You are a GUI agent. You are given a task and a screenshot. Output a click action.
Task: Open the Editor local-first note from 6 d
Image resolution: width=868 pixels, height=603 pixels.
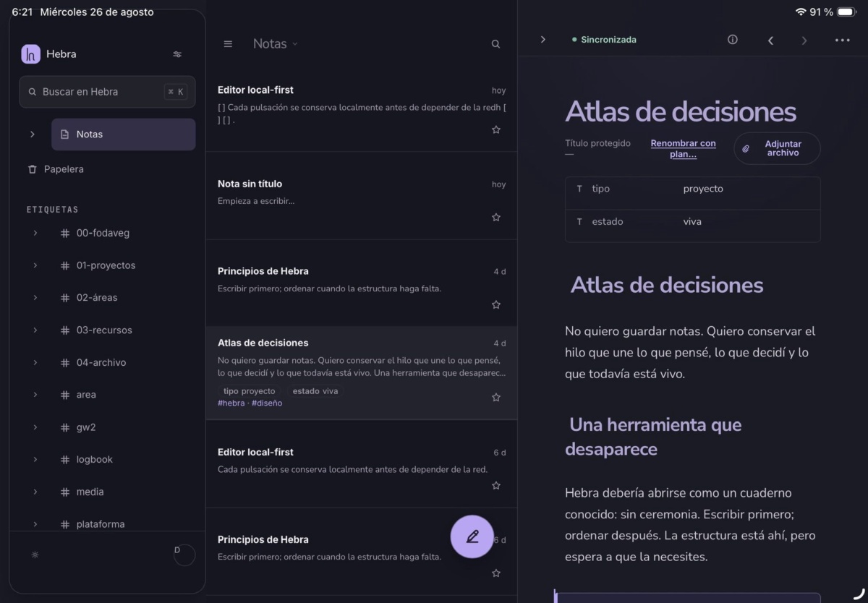point(362,464)
